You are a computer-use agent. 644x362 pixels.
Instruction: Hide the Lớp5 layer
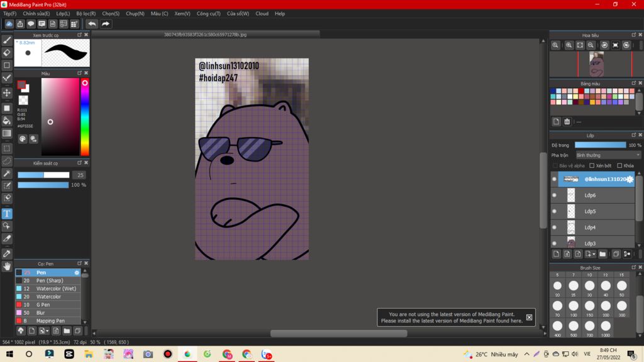pos(555,211)
